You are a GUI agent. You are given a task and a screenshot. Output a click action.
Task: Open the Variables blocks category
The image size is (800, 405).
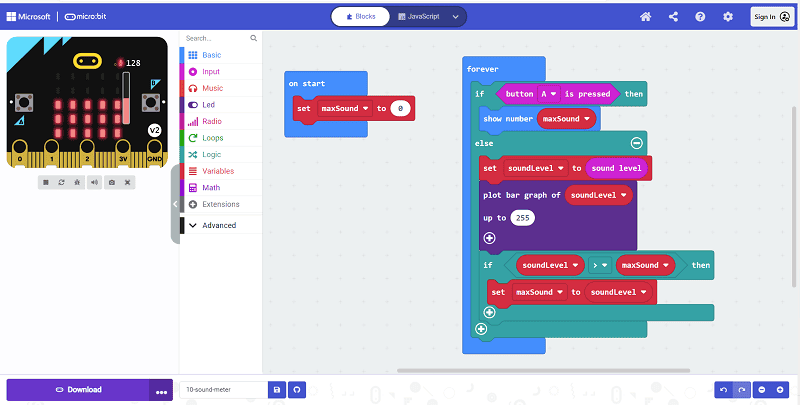(221, 171)
